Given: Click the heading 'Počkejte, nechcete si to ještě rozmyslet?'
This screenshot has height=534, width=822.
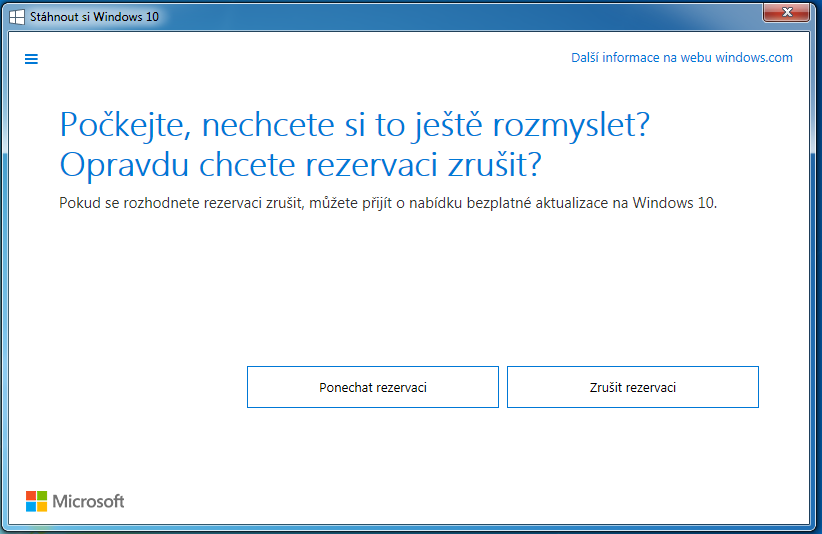Looking at the screenshot, I should pyautogui.click(x=355, y=125).
